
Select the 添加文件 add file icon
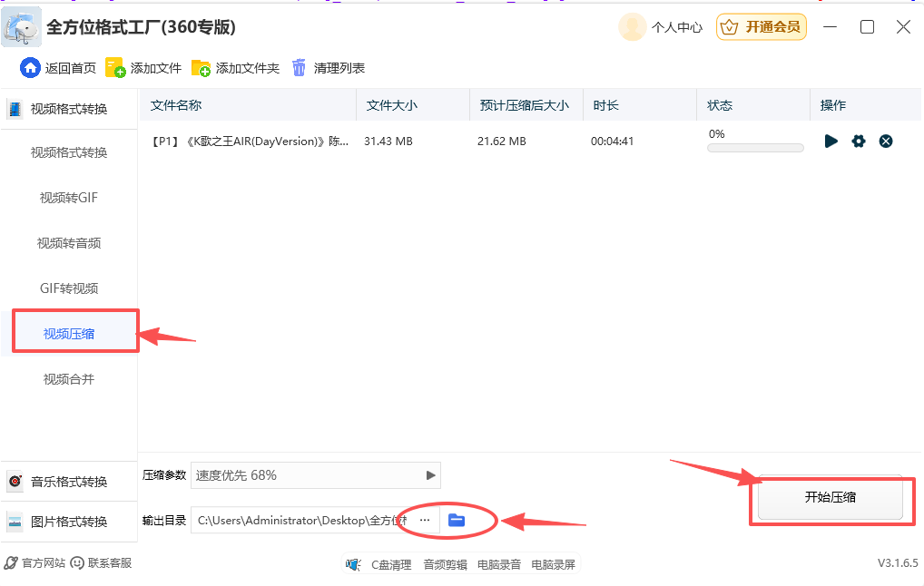click(x=114, y=66)
